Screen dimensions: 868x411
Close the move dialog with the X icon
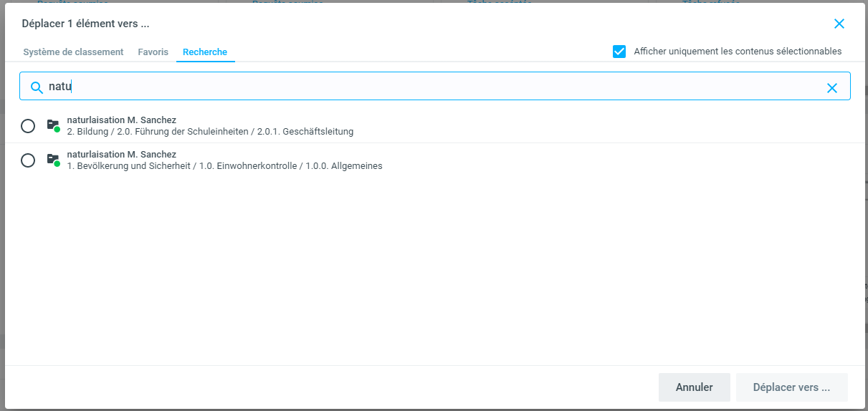[839, 24]
